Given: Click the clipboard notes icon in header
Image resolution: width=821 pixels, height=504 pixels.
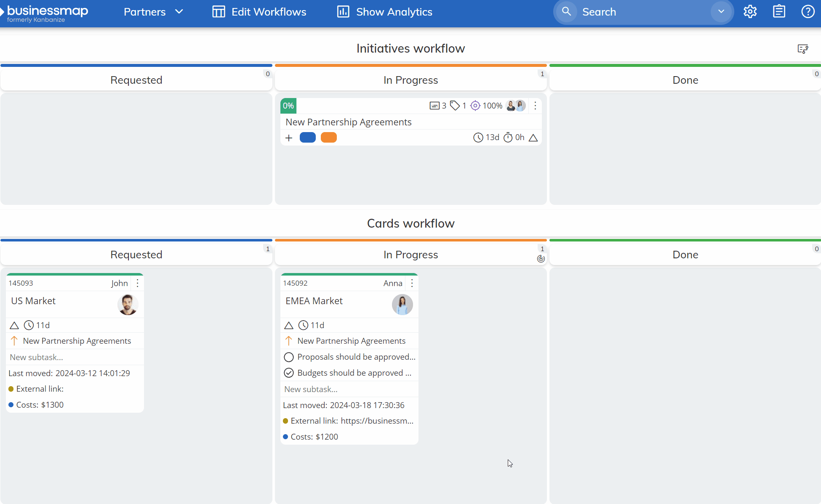Looking at the screenshot, I should click(779, 12).
